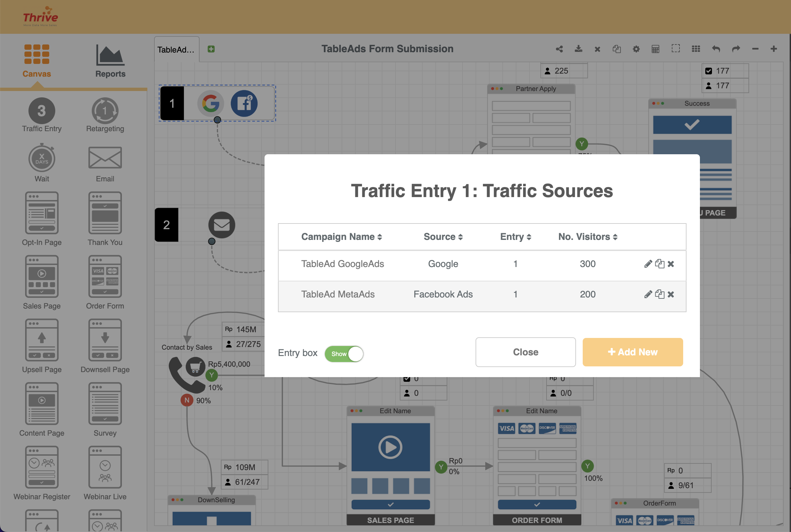Open canvas settings gear icon
This screenshot has width=791, height=532.
tap(636, 49)
